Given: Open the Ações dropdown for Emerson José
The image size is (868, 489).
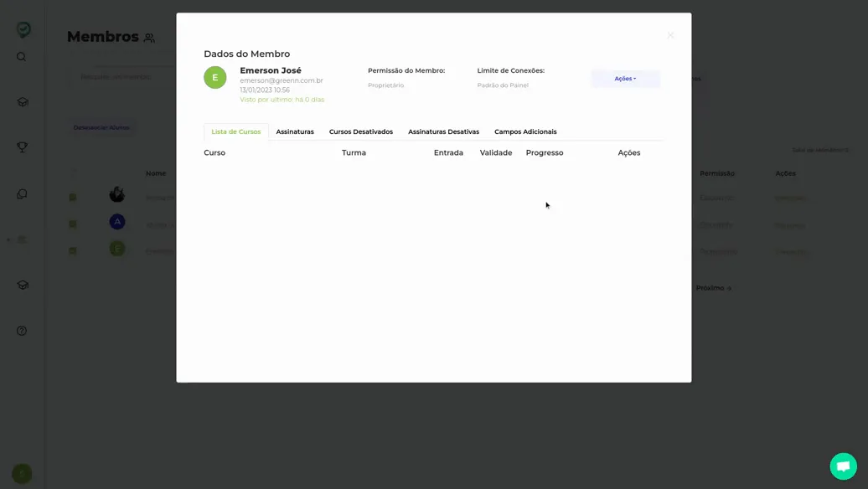Looking at the screenshot, I should 626,79.
